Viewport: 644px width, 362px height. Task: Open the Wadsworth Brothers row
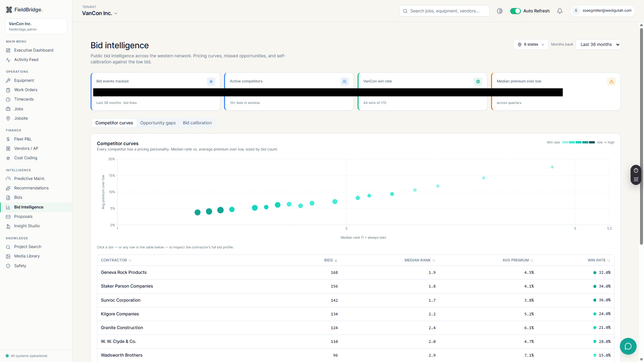click(x=356, y=355)
